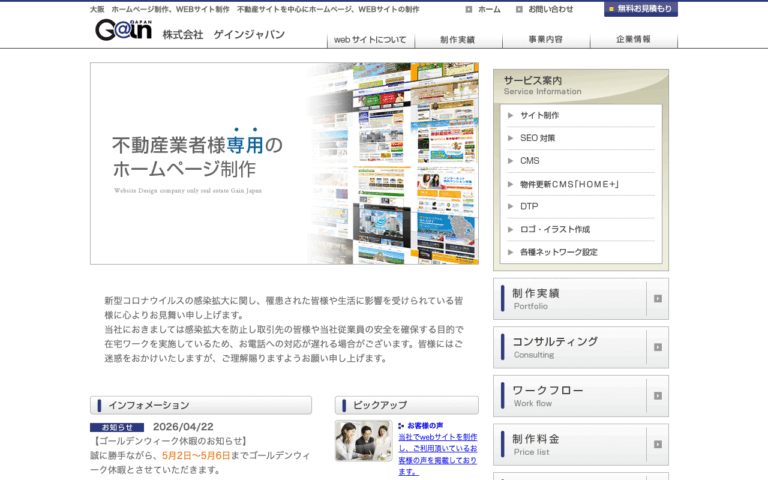Open the SEO対策 service link
This screenshot has height=480, width=768.
[x=538, y=138]
